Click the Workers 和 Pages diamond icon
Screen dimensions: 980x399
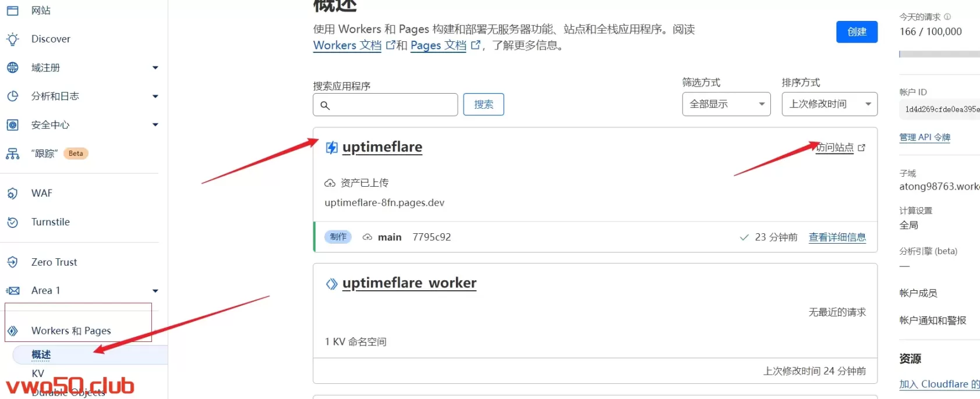tap(12, 331)
